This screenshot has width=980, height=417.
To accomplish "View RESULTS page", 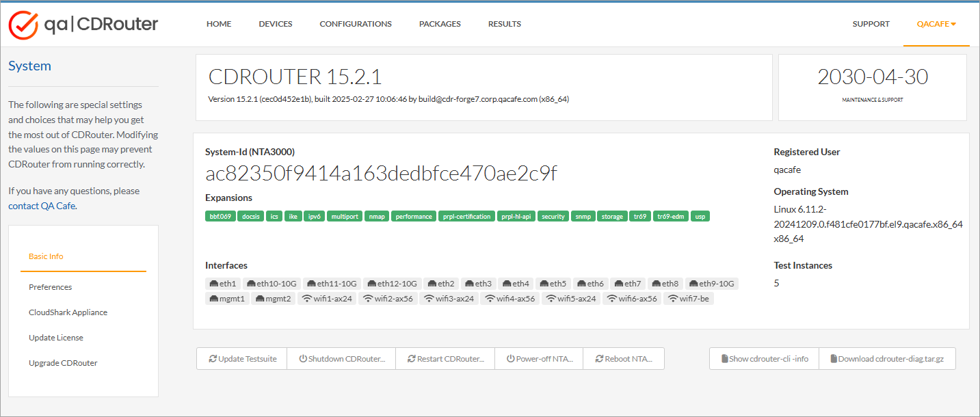I will 505,24.
